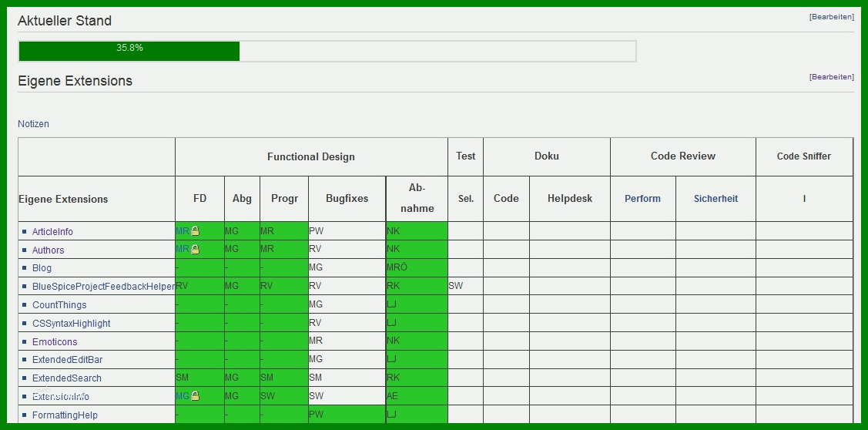
Task: Select the Progr column header
Action: point(284,199)
